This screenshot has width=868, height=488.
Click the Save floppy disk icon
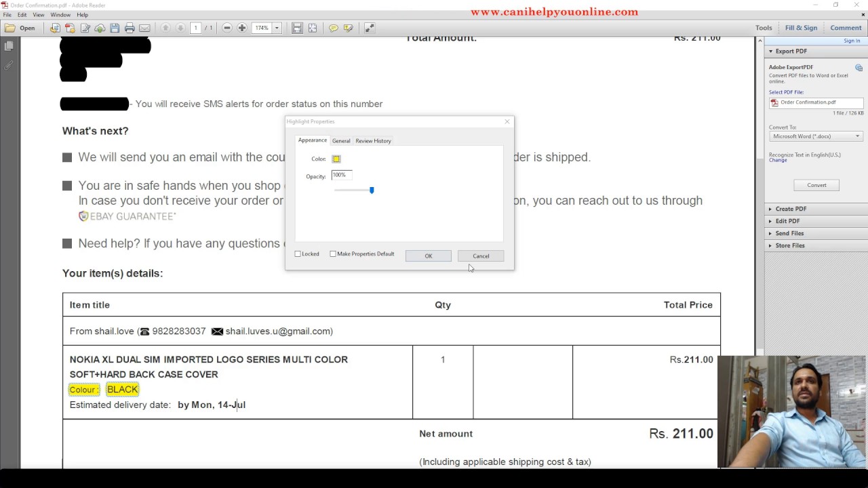point(115,28)
